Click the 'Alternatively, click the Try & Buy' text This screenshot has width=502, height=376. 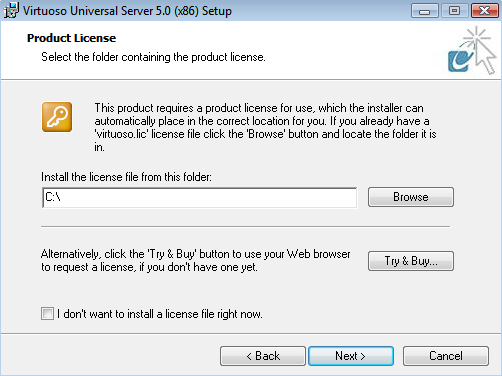(195, 261)
